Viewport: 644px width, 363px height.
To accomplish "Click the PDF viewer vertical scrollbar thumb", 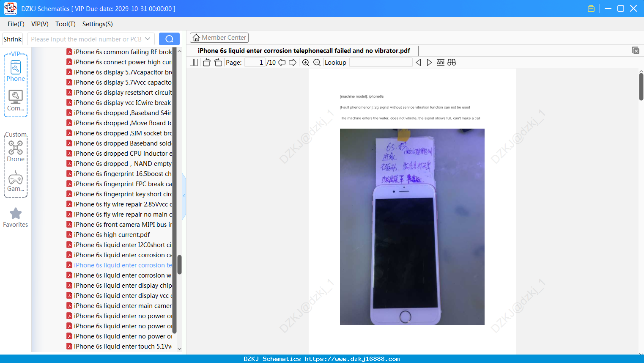I will [641, 86].
